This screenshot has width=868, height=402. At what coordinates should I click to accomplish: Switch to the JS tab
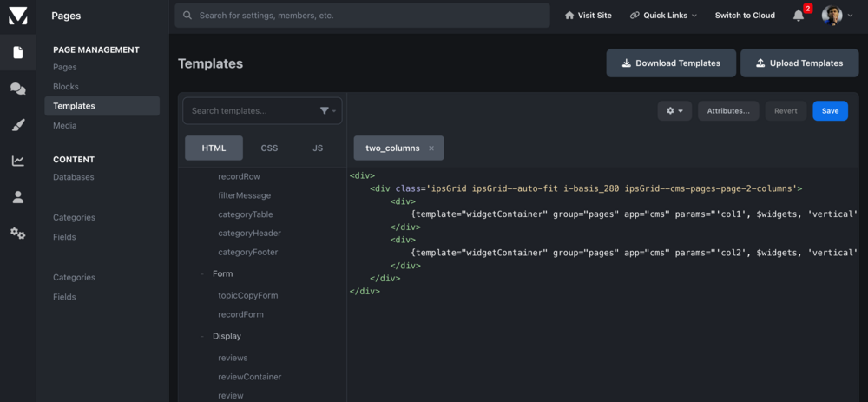[x=318, y=148]
